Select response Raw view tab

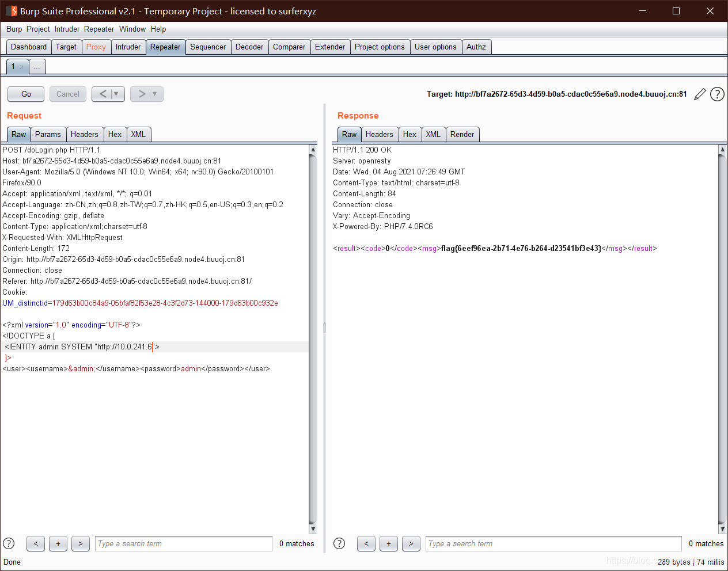coord(350,134)
